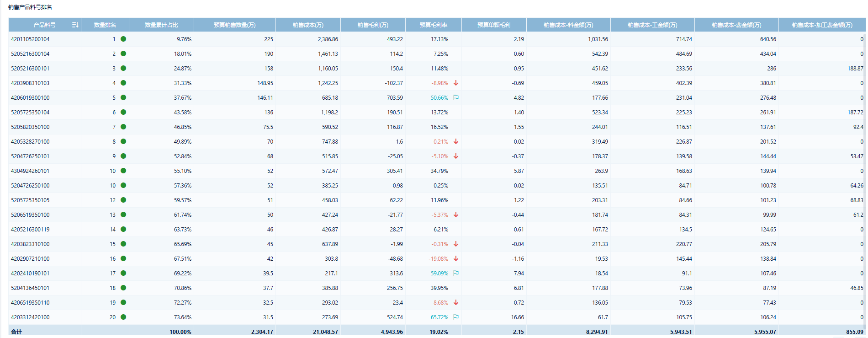Select product number 4201105200104
868x338 pixels.
[x=30, y=39]
